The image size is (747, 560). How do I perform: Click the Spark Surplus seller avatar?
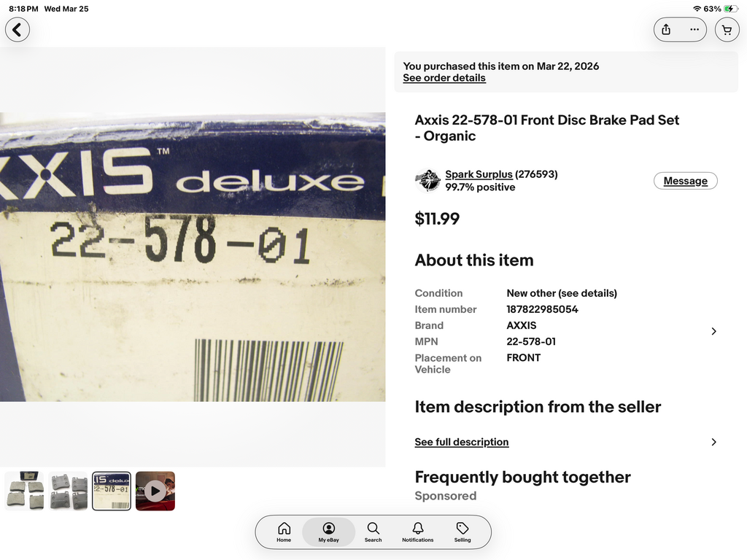tap(427, 181)
